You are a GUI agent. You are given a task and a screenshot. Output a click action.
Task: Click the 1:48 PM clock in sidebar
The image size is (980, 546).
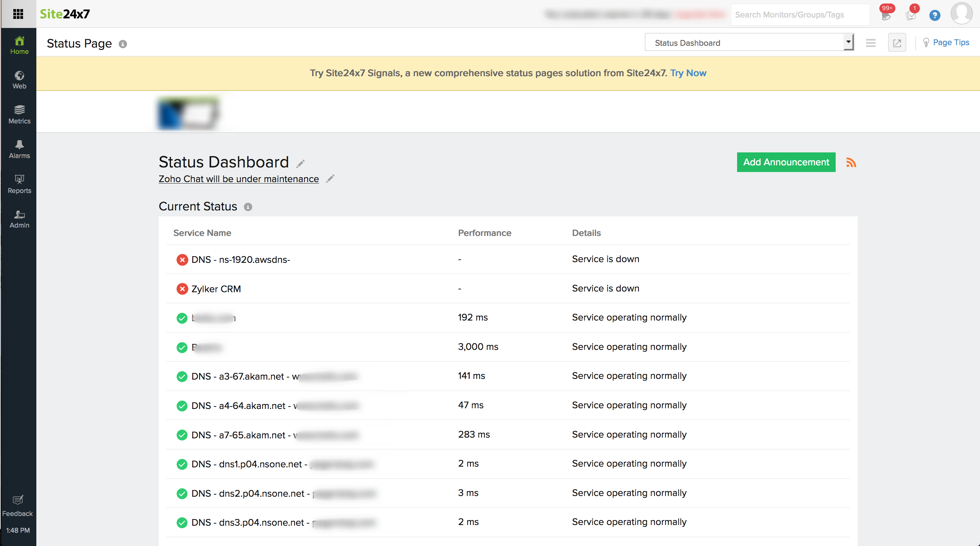click(18, 530)
